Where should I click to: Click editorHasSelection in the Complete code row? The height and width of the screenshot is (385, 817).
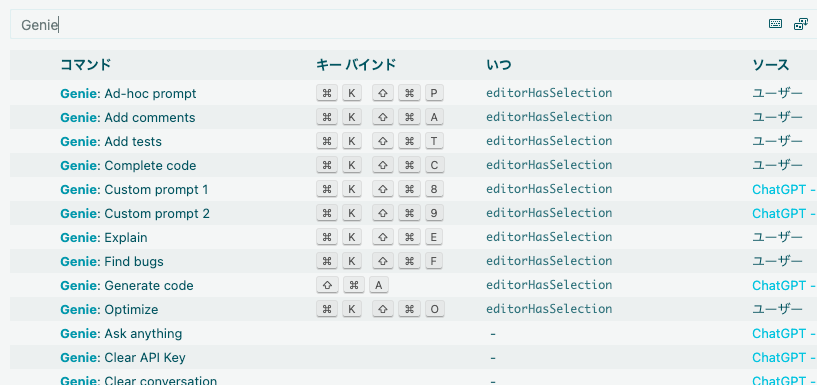pos(549,165)
